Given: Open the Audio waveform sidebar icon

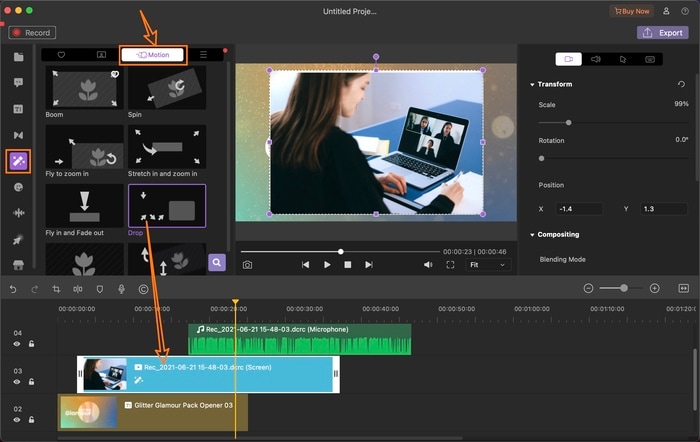Looking at the screenshot, I should (x=18, y=213).
